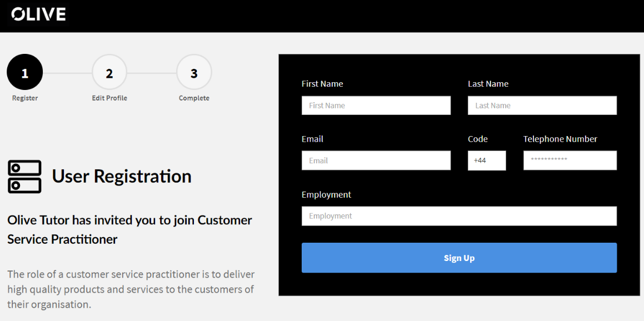Image resolution: width=644 pixels, height=321 pixels.
Task: Click the Email field label
Action: (x=312, y=138)
